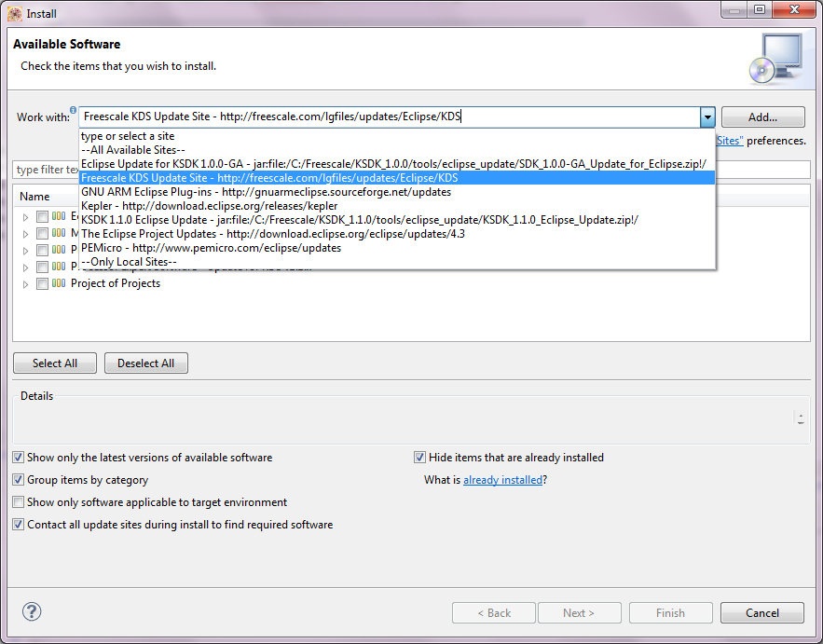Open the Sites preferences link
823x644 pixels.
coord(730,141)
